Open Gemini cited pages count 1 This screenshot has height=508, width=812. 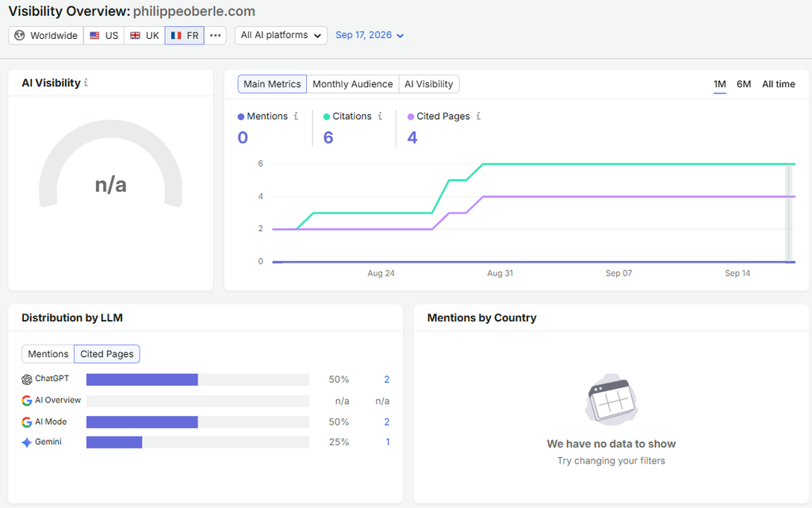(x=387, y=442)
